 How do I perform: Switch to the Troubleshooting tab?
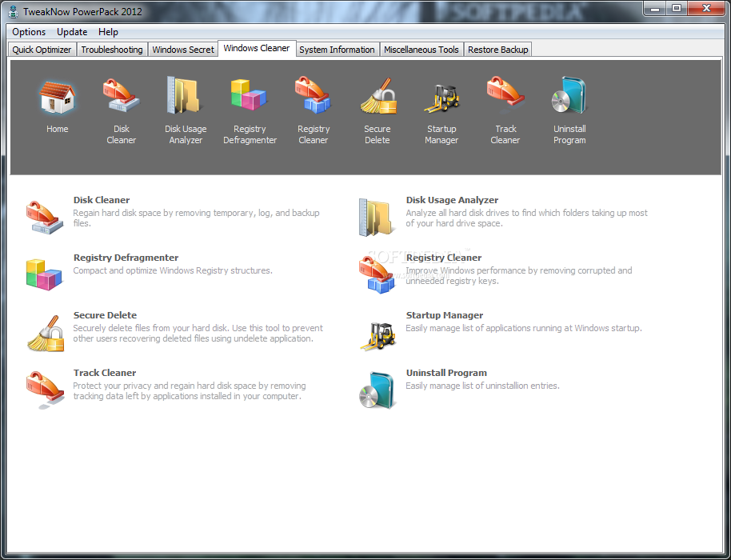(x=112, y=50)
